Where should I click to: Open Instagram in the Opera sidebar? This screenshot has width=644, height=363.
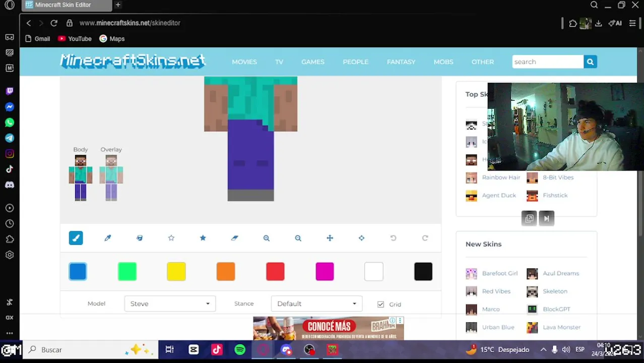click(x=10, y=154)
